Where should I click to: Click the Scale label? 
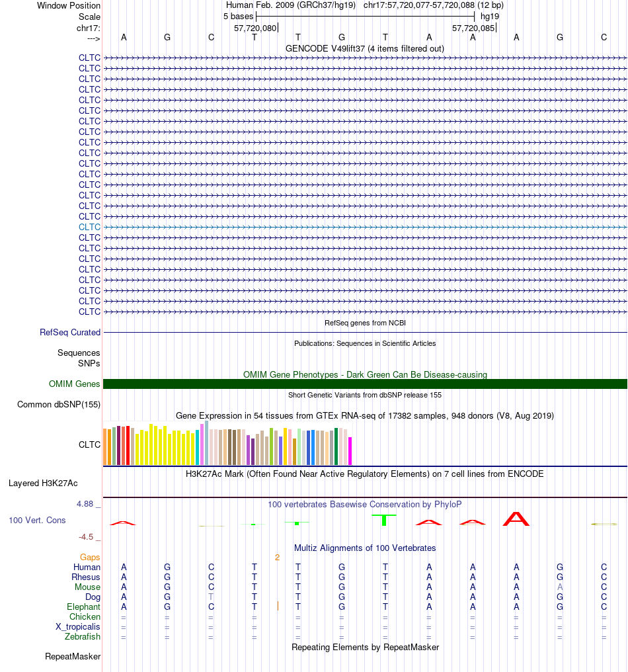pos(89,17)
